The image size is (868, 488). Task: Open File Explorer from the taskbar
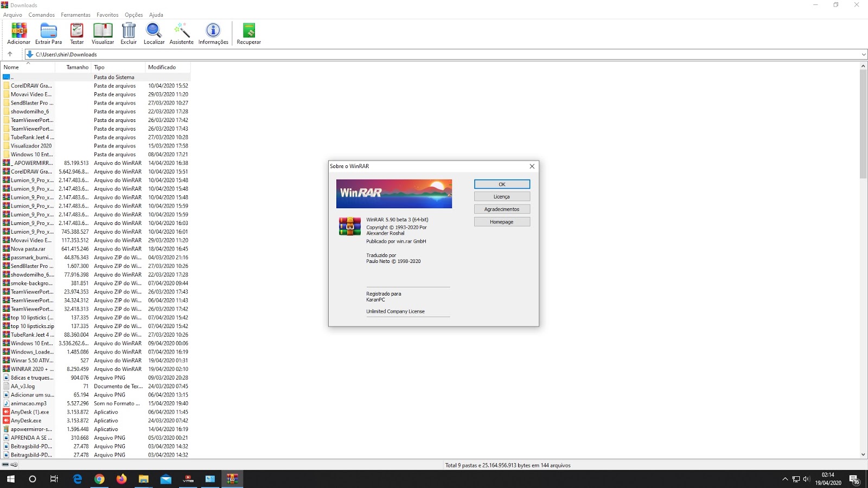144,479
